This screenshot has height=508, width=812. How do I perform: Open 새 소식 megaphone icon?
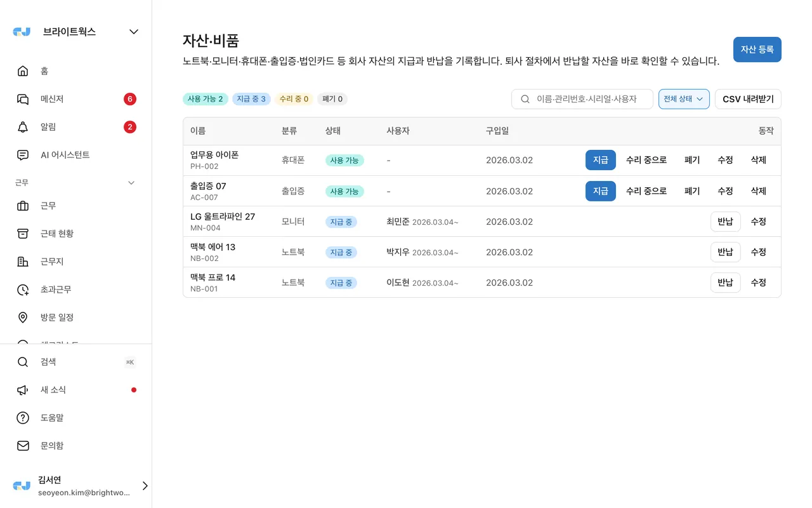pos(23,390)
